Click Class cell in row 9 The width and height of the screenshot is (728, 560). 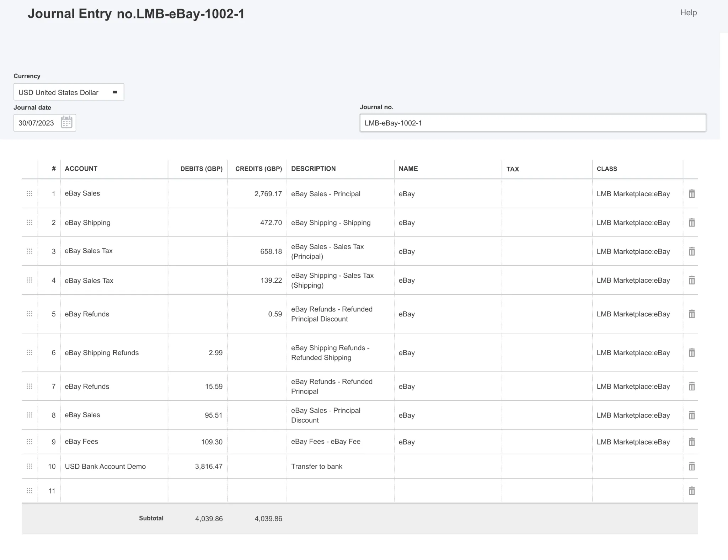(x=637, y=442)
